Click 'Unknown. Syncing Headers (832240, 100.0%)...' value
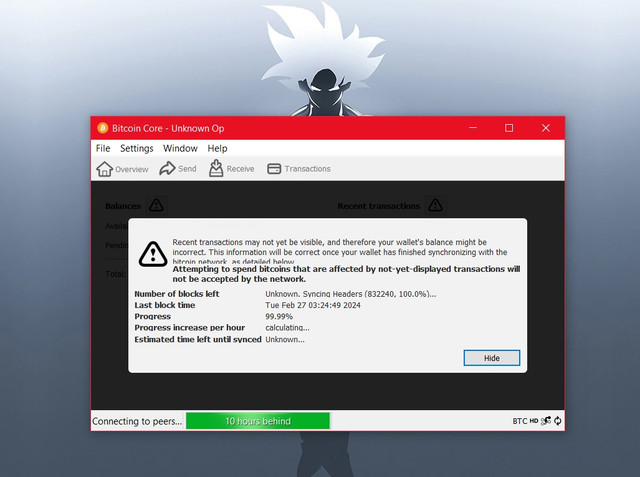The height and width of the screenshot is (477, 640). coord(351,294)
